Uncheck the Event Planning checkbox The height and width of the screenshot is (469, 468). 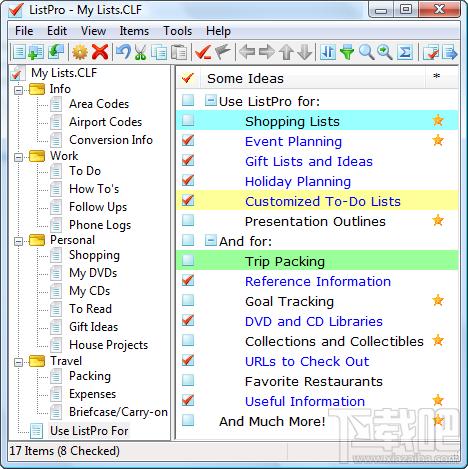pos(188,140)
